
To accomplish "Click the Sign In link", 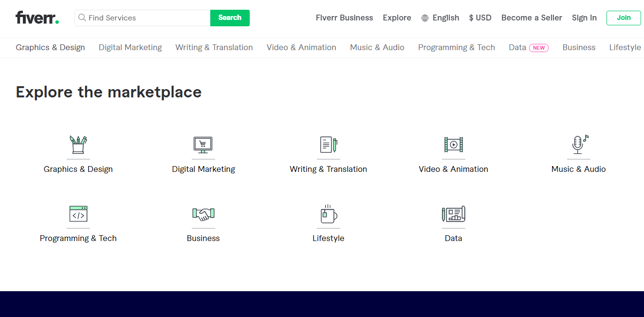I will (x=584, y=18).
